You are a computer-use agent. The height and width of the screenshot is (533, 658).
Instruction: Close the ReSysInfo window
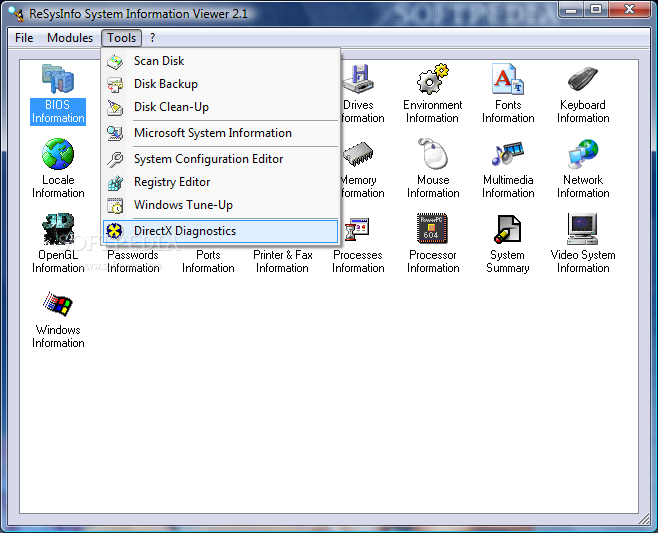[629, 10]
